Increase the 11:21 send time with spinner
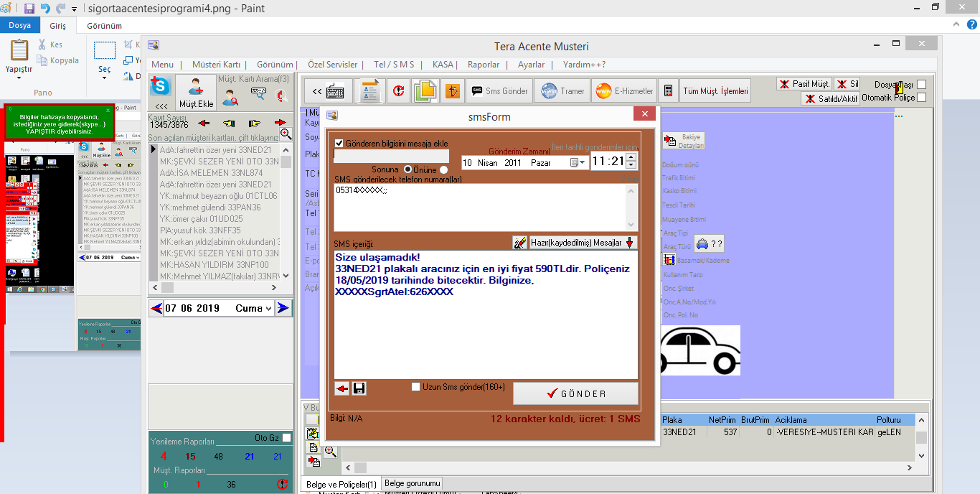Image resolution: width=980 pixels, height=494 pixels. pos(631,157)
